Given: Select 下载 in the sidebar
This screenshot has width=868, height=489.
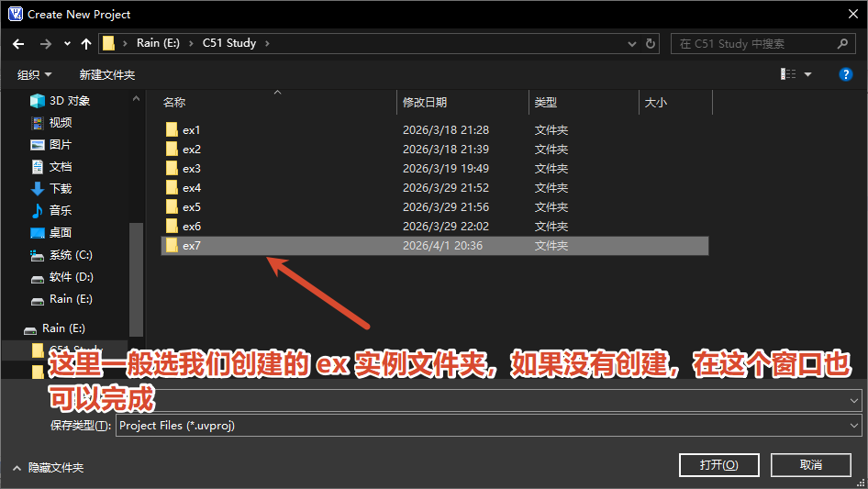Looking at the screenshot, I should point(51,189).
